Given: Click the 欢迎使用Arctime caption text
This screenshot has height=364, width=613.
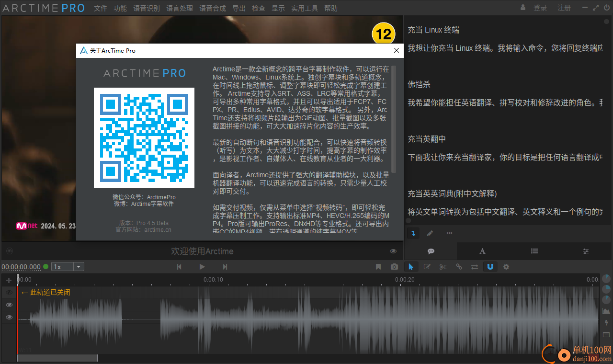Looking at the screenshot, I should tap(202, 251).
